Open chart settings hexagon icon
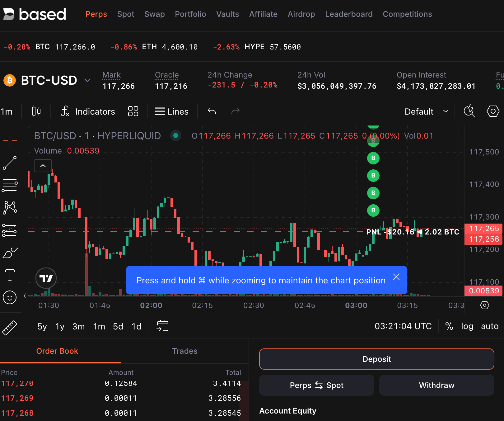 (493, 111)
